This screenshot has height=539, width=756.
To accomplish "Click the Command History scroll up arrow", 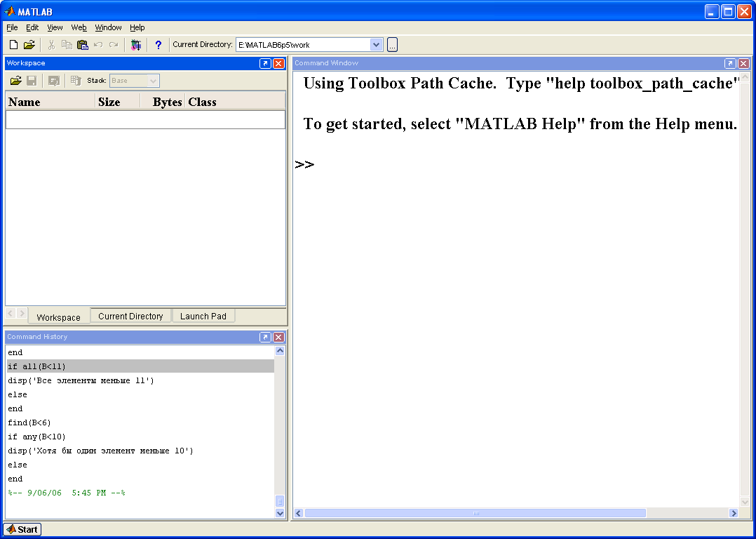I will (x=280, y=351).
